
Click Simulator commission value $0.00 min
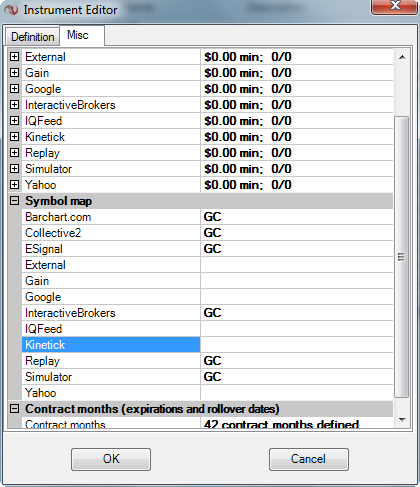[297, 169]
